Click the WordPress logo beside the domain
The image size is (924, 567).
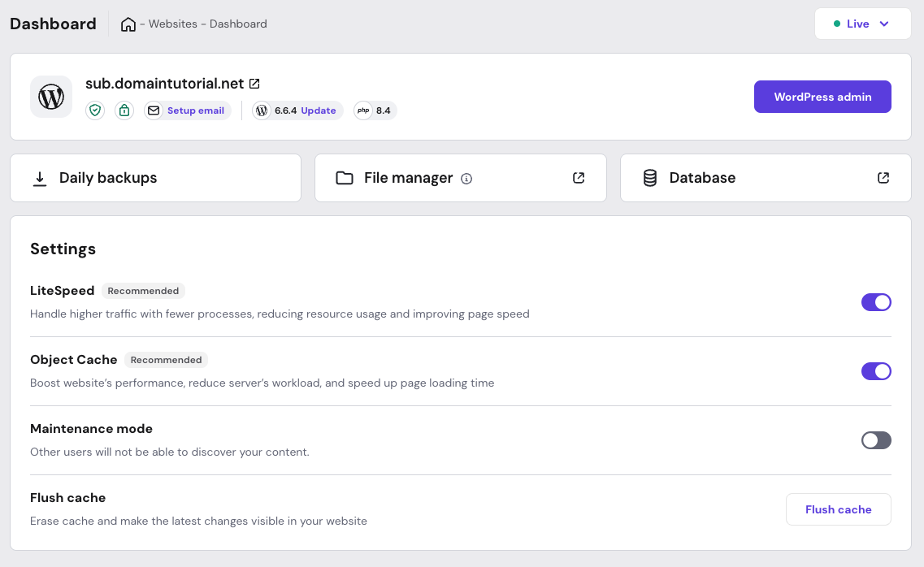(x=51, y=97)
